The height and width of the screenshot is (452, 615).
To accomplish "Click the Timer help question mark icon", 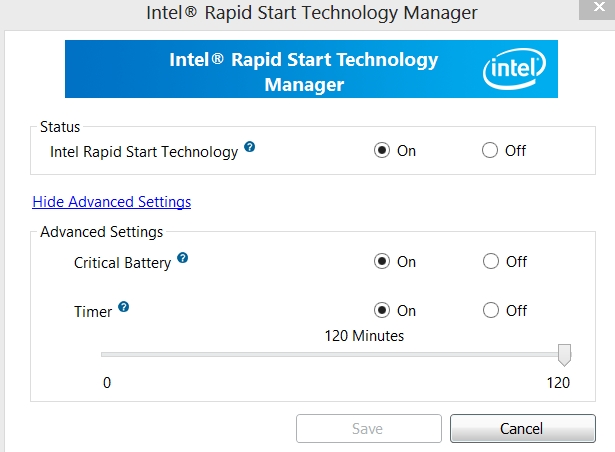I will coord(124,307).
